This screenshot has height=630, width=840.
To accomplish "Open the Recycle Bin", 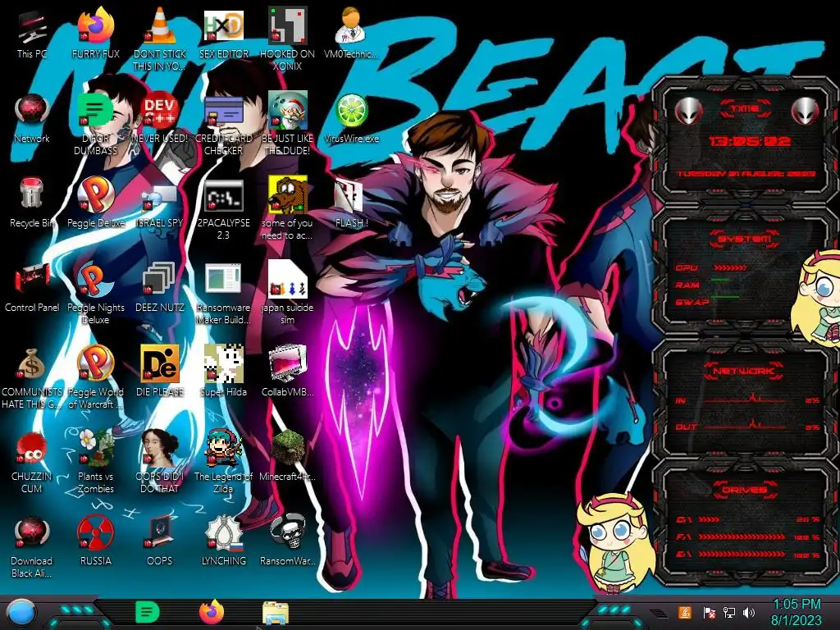I will [32, 203].
